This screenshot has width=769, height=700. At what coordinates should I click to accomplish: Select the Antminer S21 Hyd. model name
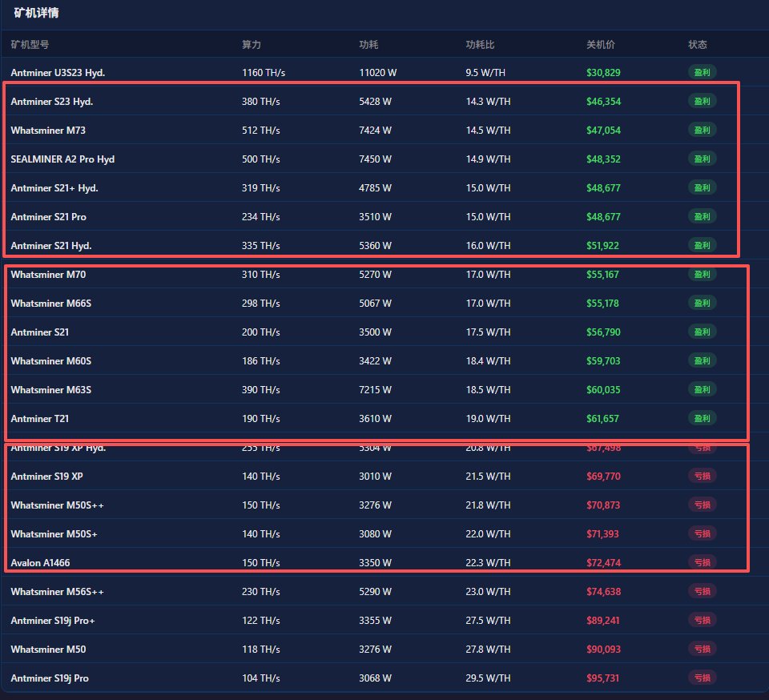tap(51, 246)
